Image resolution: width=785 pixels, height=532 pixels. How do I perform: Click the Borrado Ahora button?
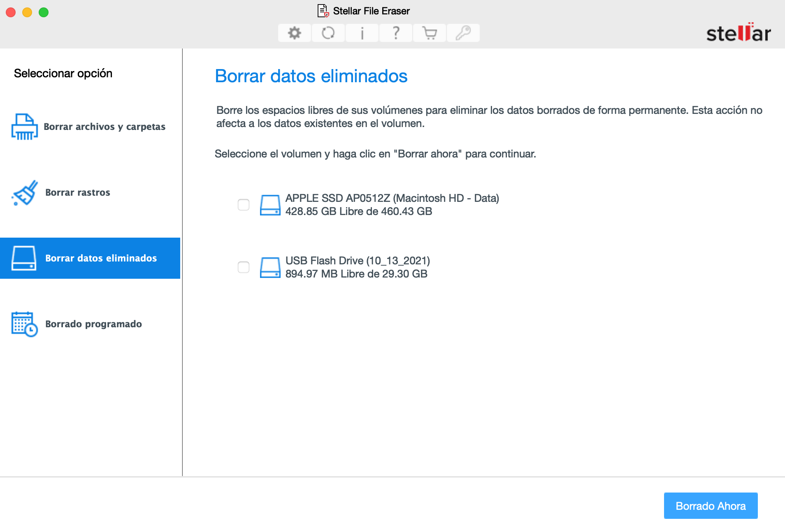[x=711, y=506]
